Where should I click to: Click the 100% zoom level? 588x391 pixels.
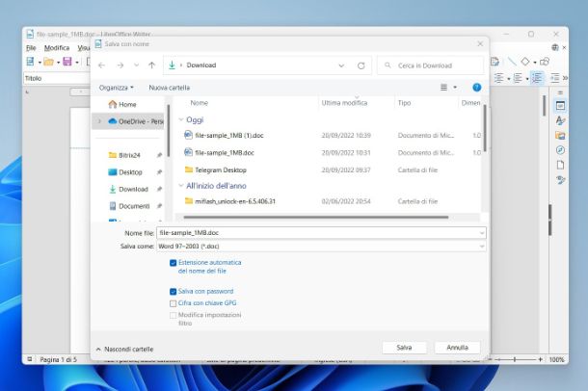pyautogui.click(x=556, y=359)
